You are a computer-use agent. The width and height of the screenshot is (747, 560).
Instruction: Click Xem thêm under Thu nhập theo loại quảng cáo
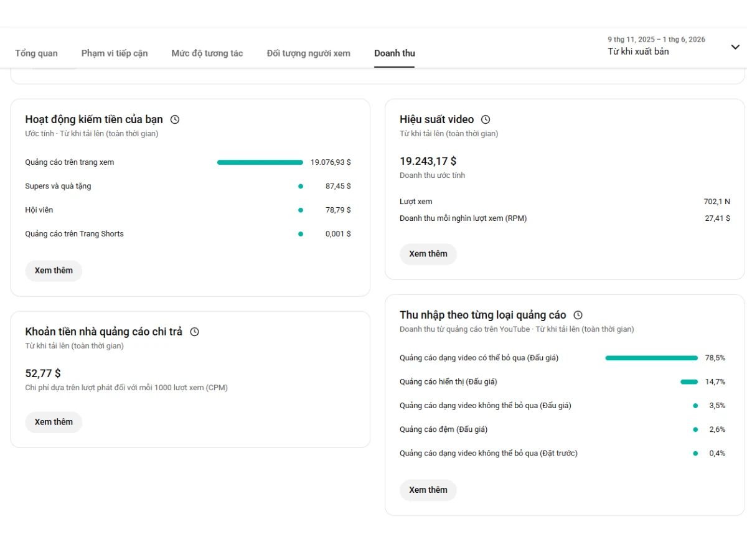pyautogui.click(x=428, y=490)
